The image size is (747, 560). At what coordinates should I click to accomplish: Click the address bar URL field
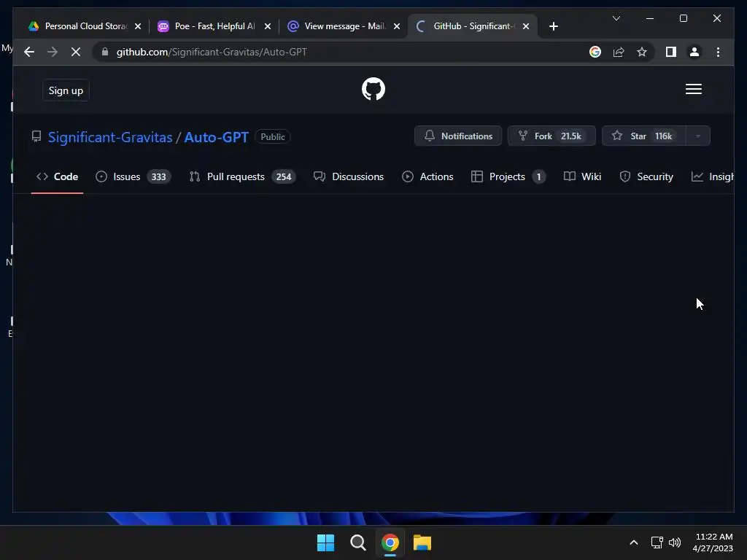(343, 52)
